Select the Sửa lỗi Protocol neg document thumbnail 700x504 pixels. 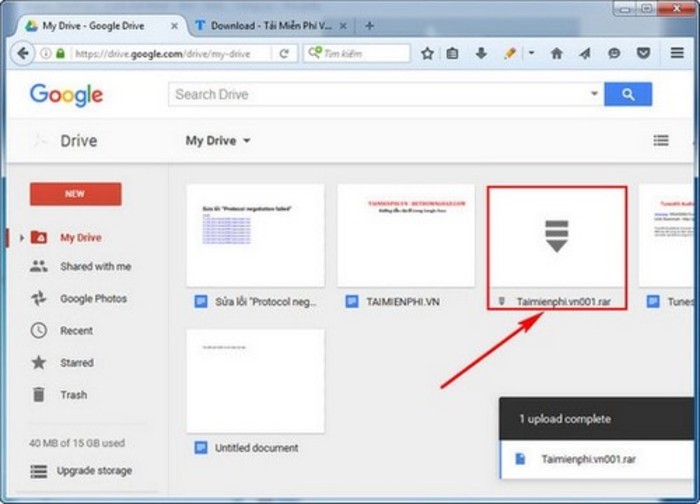(x=255, y=236)
